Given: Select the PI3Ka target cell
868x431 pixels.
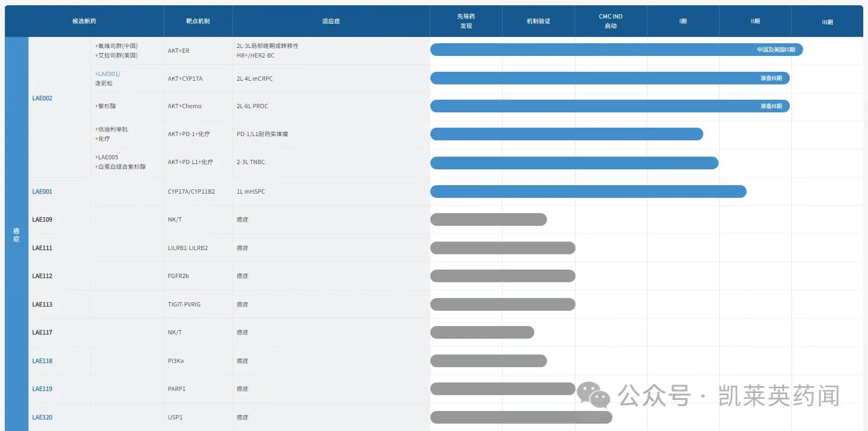Looking at the screenshot, I should tap(176, 361).
